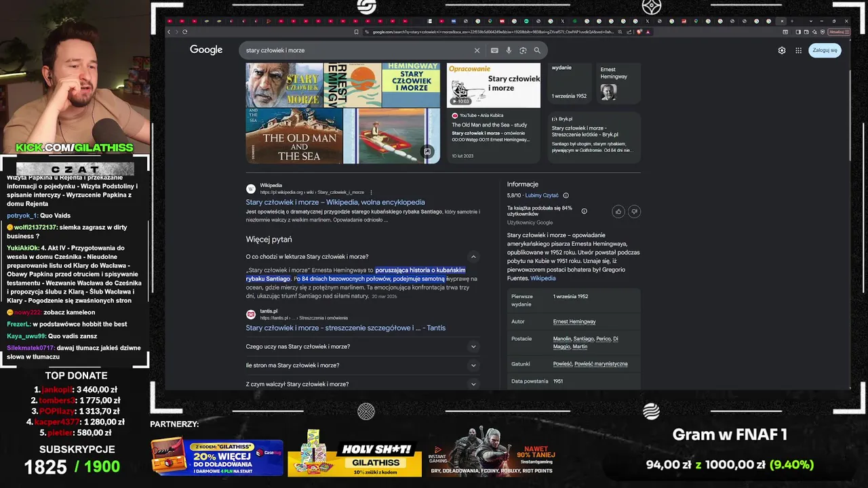Dislike the book with thumbs-down icon
This screenshot has height=488, width=868.
(634, 211)
